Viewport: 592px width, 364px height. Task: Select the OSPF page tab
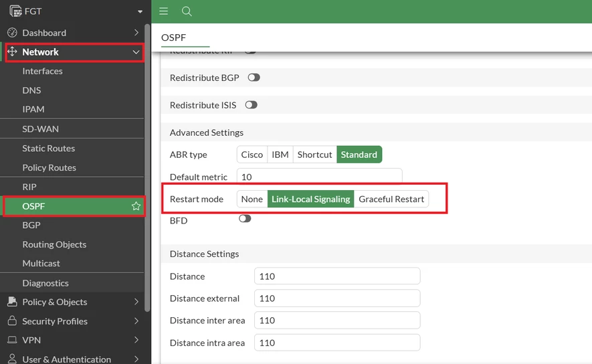click(x=174, y=37)
